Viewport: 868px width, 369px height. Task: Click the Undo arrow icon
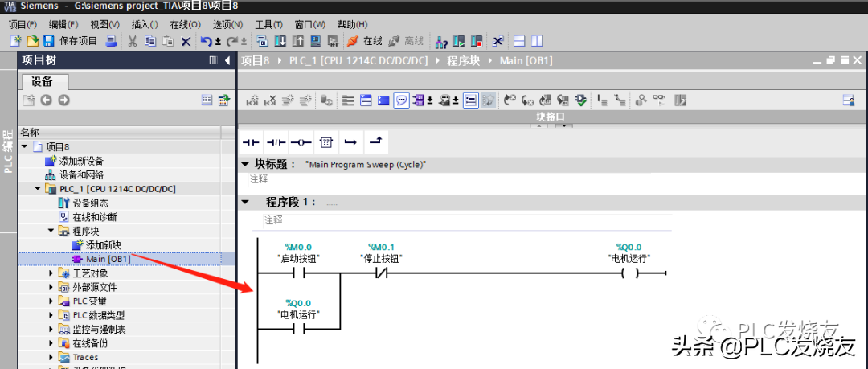206,41
